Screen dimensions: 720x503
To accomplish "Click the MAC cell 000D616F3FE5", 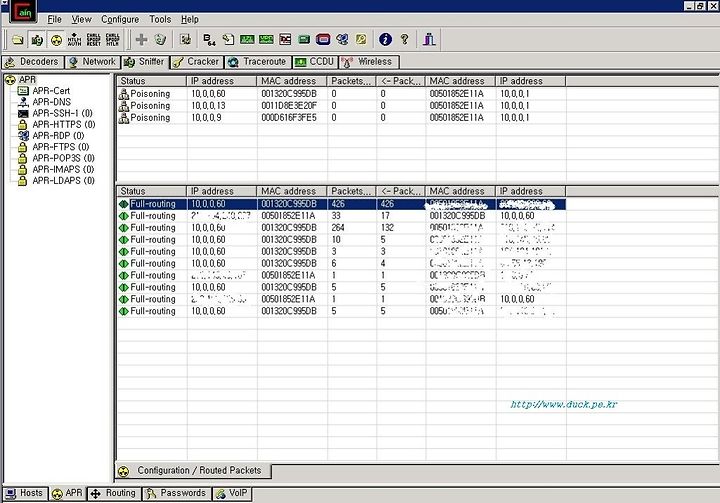I will point(289,118).
